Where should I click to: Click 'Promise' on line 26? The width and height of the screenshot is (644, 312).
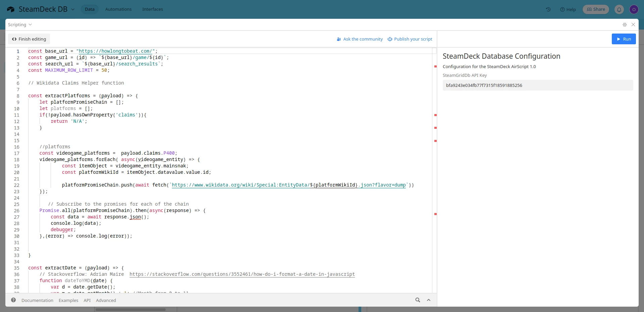pyautogui.click(x=49, y=210)
